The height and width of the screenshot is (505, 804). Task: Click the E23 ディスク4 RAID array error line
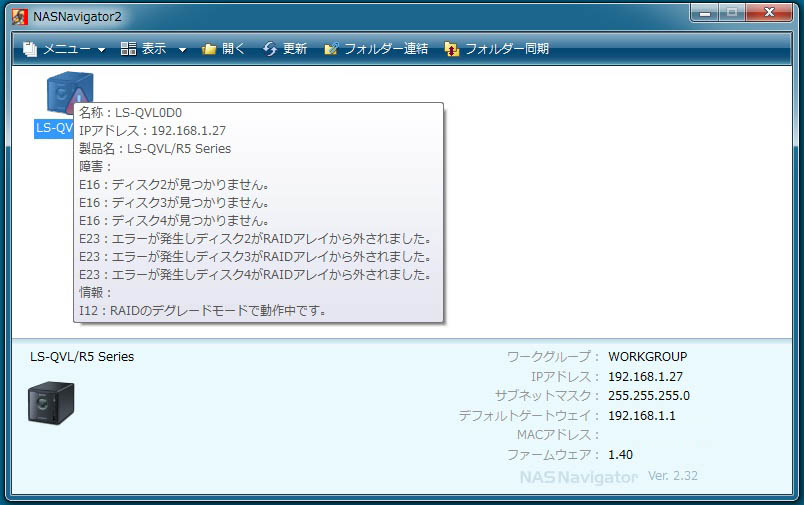(x=255, y=275)
